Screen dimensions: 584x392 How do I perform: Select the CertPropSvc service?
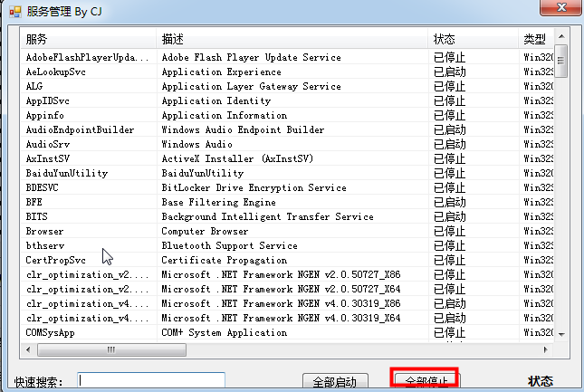point(55,260)
